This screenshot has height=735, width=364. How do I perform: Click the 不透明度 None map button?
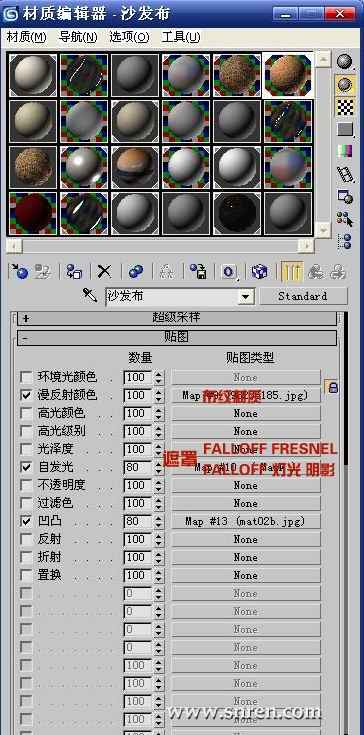246,485
